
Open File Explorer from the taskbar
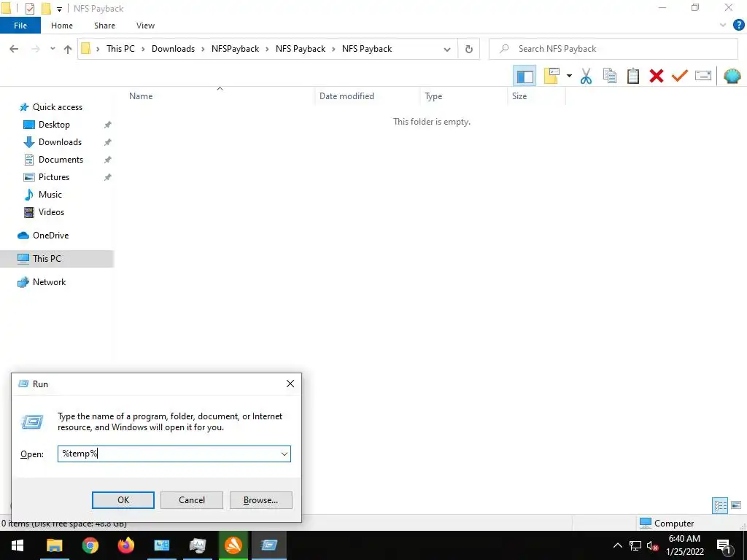[54, 545]
